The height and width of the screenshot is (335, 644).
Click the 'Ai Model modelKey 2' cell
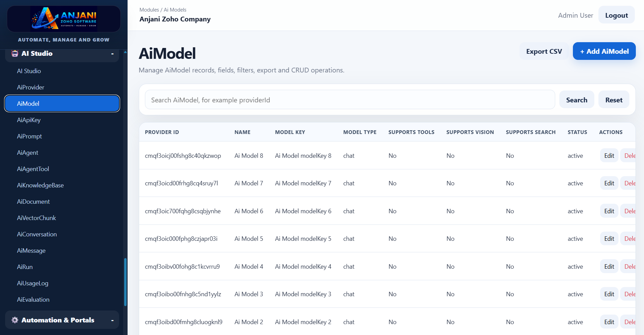[x=303, y=322]
